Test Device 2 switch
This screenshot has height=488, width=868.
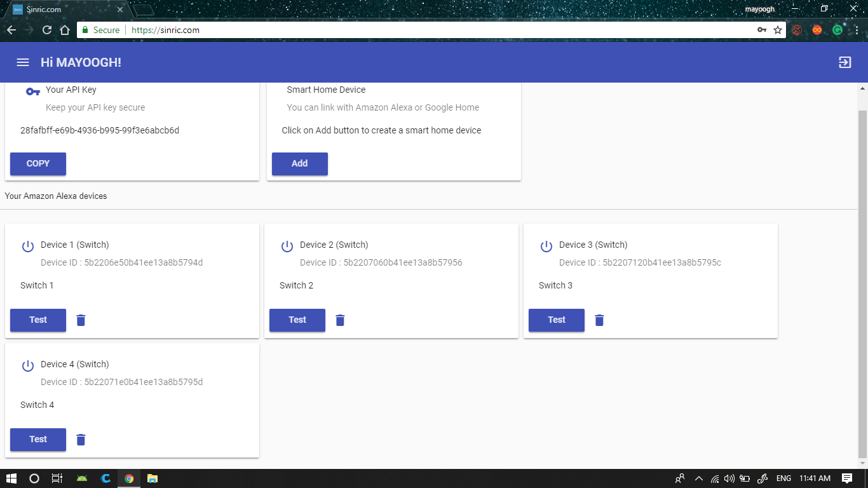click(297, 320)
